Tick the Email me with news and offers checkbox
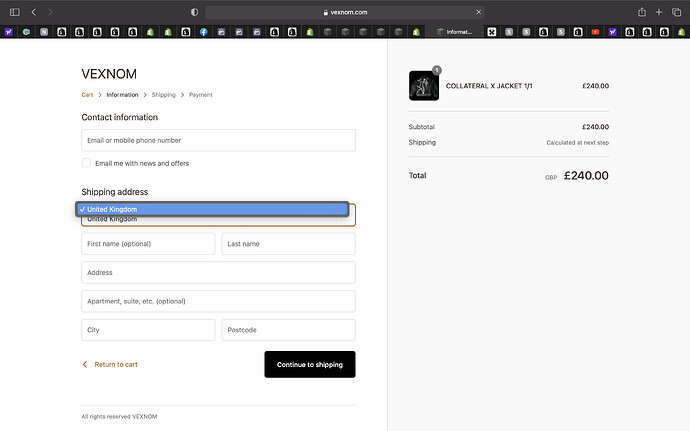 tap(86, 163)
